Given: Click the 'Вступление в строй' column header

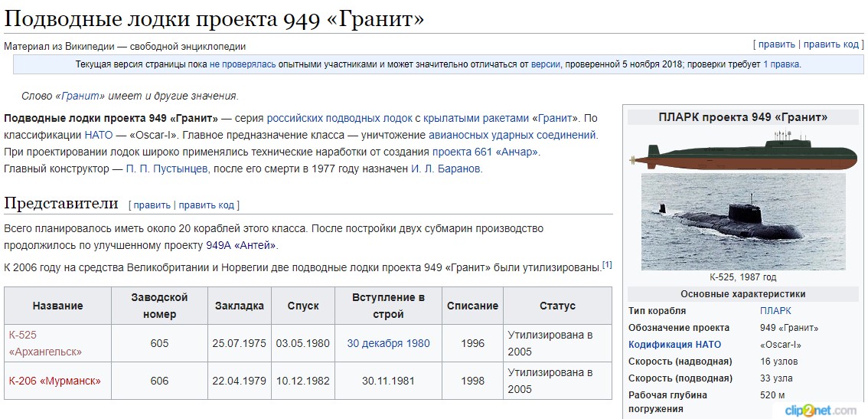Looking at the screenshot, I should tap(389, 306).
